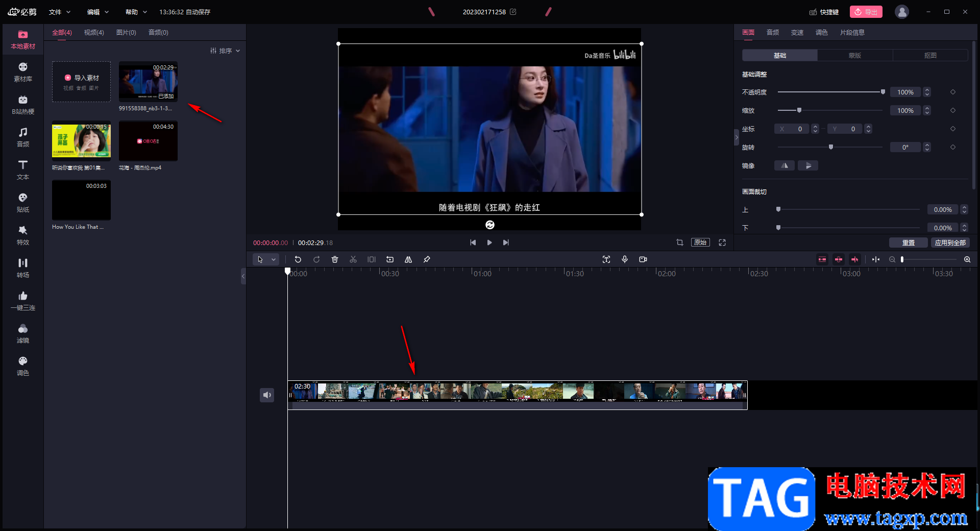
Task: Click the redo icon in timeline toolbar
Action: tap(316, 259)
